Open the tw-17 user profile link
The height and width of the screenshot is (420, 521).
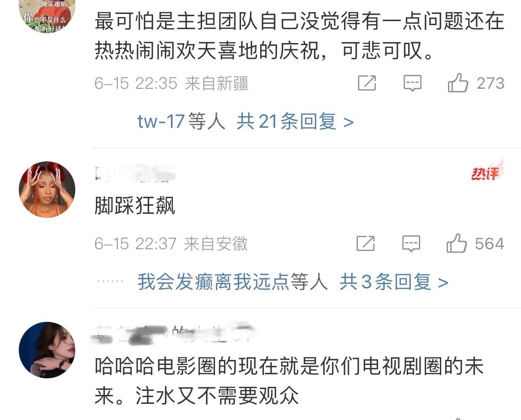(x=161, y=121)
